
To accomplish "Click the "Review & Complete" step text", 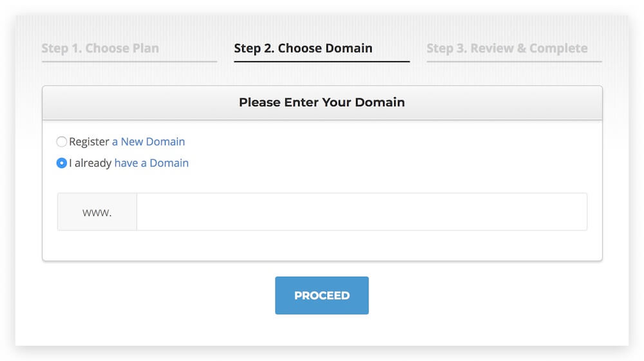I will pos(529,48).
